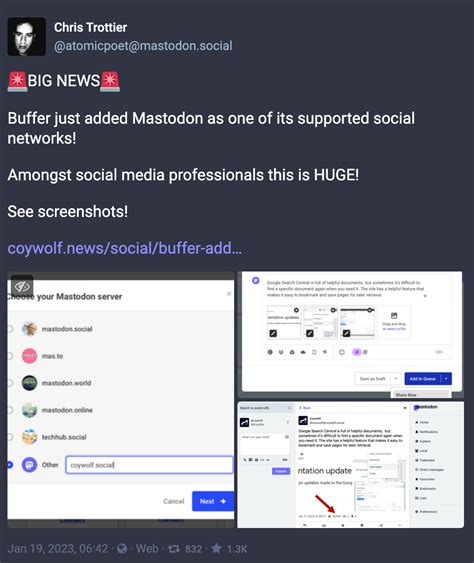Click the globe visibility icon by date
Screen dimensions: 474x563
pos(122,548)
